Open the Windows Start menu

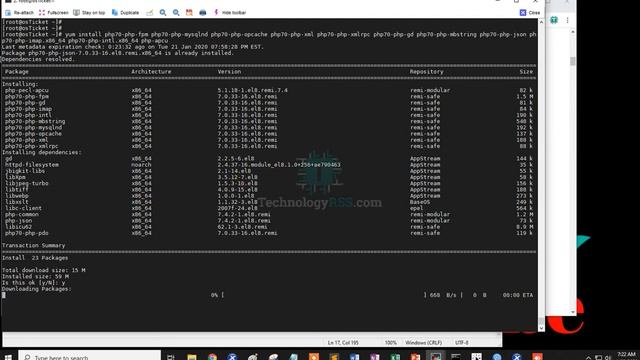pyautogui.click(x=8, y=357)
